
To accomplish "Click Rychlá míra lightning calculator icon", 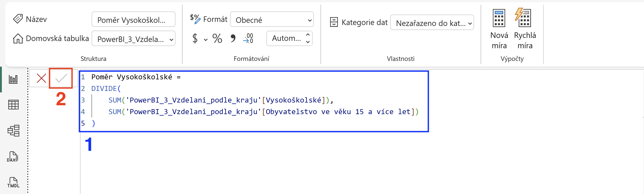I will (523, 17).
